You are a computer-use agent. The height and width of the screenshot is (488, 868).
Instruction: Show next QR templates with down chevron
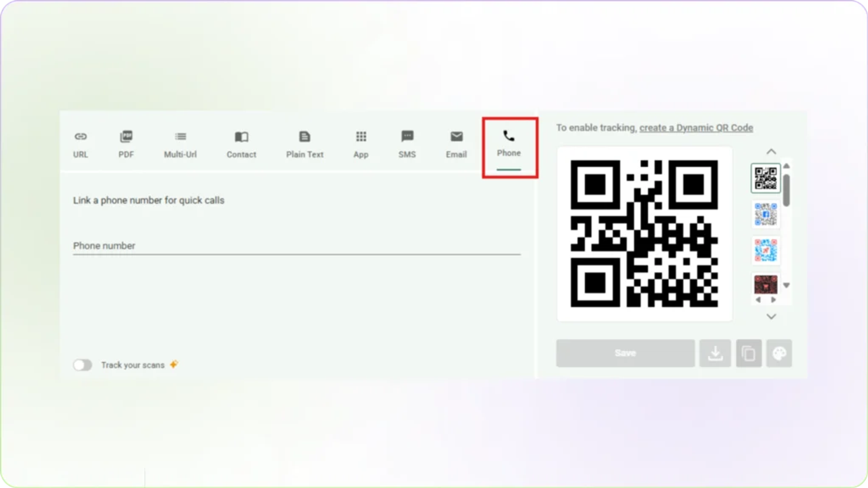[x=771, y=316]
